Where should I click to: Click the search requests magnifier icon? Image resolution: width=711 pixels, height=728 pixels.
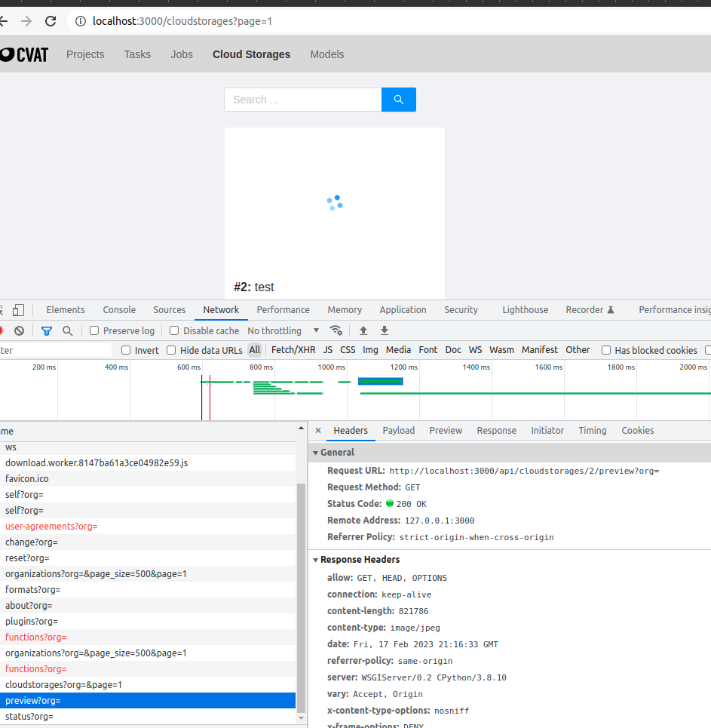click(67, 330)
